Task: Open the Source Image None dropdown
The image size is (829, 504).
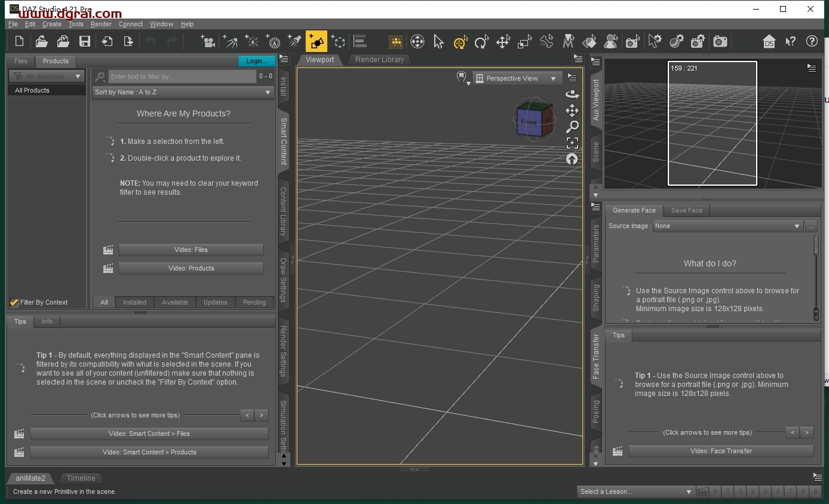Action: [x=727, y=226]
